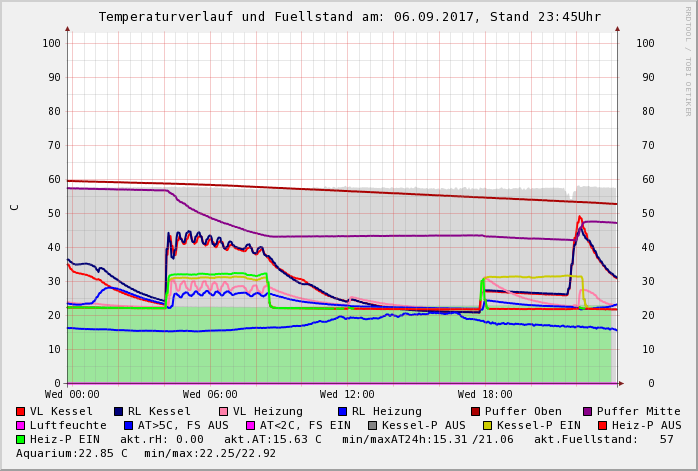The width and height of the screenshot is (698, 471).
Task: Click the red VL Kessel legend swatch
Action: pyautogui.click(x=21, y=411)
